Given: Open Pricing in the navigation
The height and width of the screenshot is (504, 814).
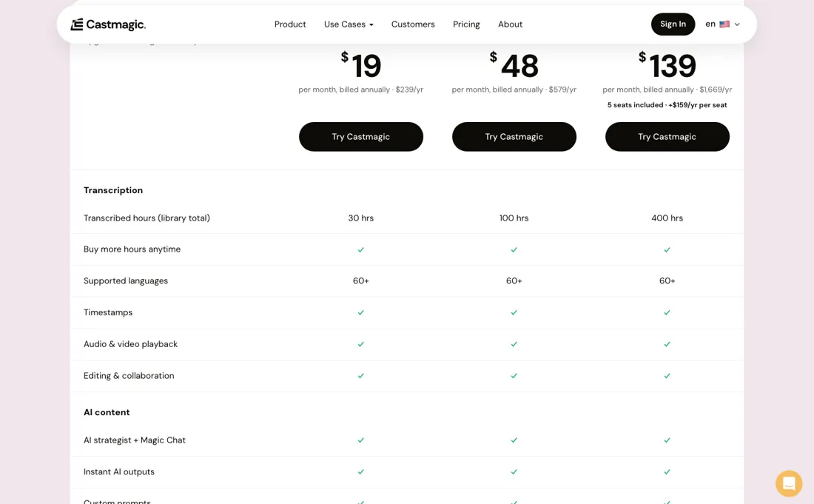Looking at the screenshot, I should click(466, 24).
